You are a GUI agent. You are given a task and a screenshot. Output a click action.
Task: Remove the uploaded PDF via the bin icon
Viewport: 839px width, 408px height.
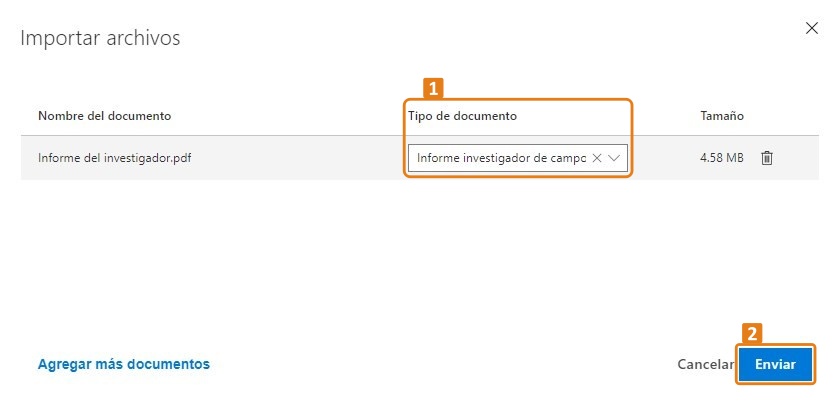[766, 158]
